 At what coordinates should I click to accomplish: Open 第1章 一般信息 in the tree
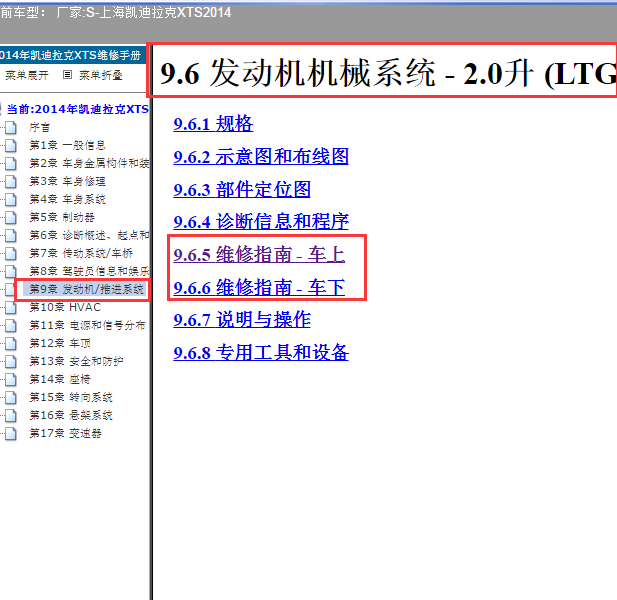coord(67,145)
